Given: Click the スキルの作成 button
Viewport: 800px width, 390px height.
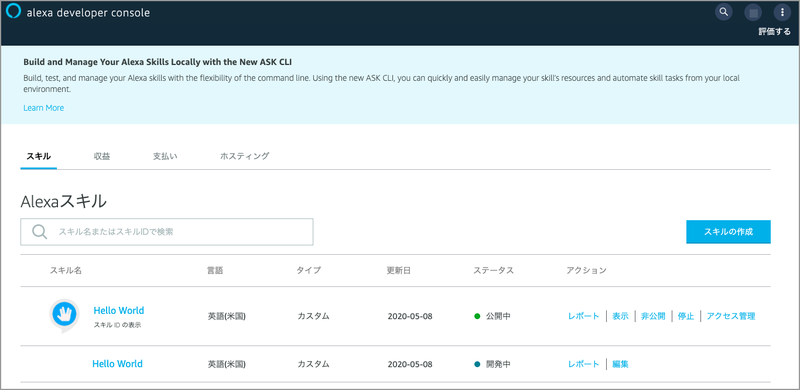Looking at the screenshot, I should (728, 232).
